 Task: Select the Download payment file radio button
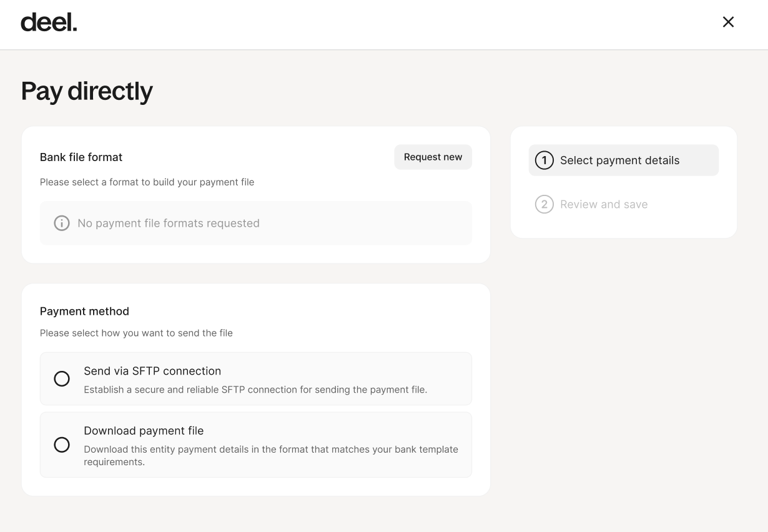62,445
